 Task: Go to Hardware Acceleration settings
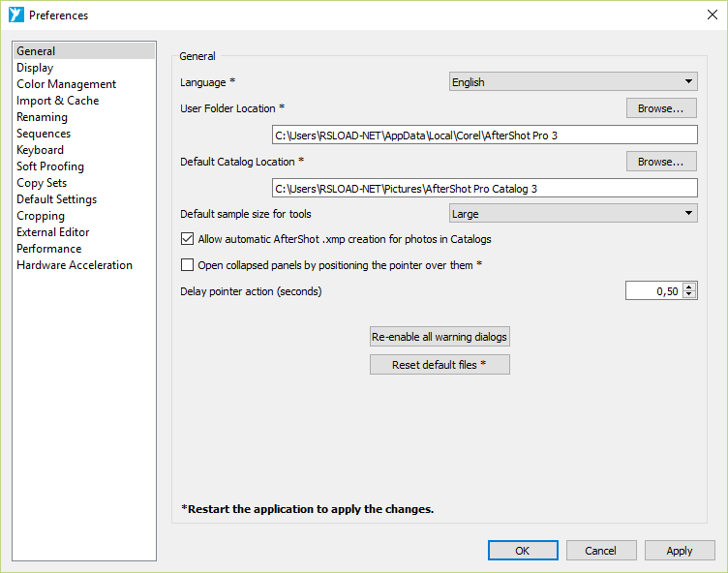(x=75, y=265)
